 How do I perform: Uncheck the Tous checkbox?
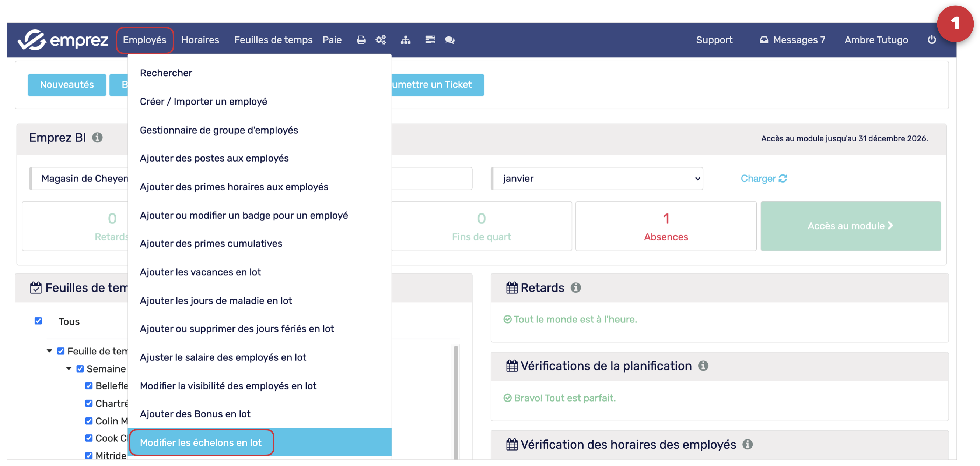tap(38, 321)
